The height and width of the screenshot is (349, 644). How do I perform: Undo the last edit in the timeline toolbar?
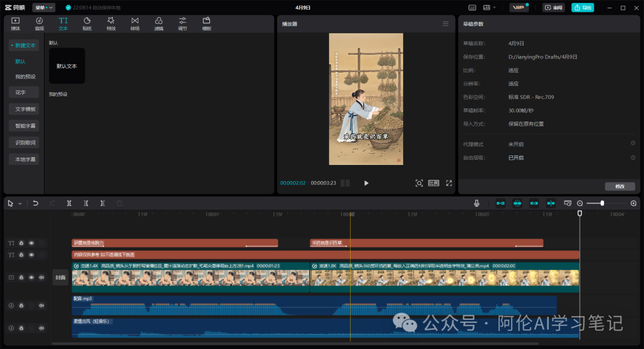click(x=36, y=203)
